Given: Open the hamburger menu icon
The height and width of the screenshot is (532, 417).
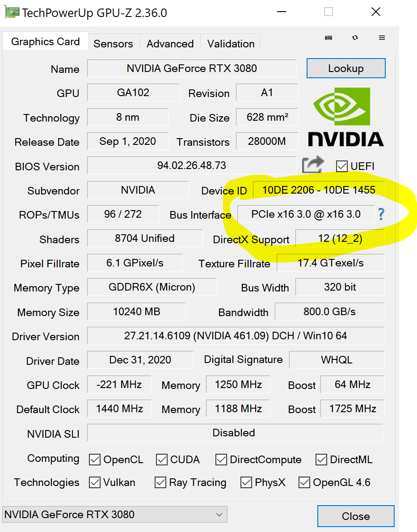Looking at the screenshot, I should 382,38.
